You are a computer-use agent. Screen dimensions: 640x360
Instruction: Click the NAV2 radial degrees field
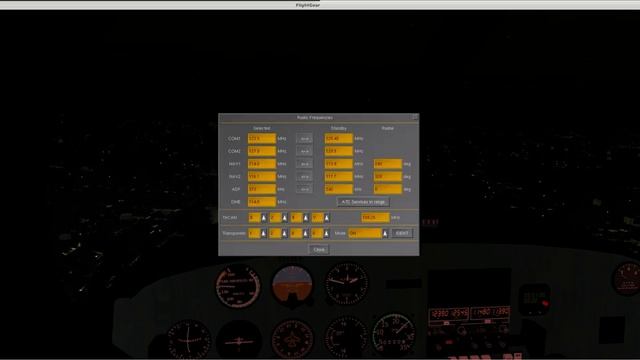pos(388,177)
